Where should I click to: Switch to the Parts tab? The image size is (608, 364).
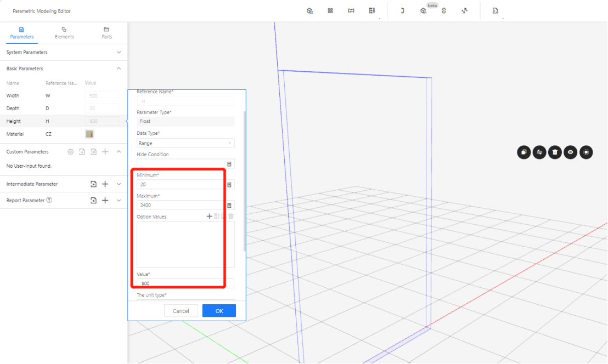(x=106, y=33)
